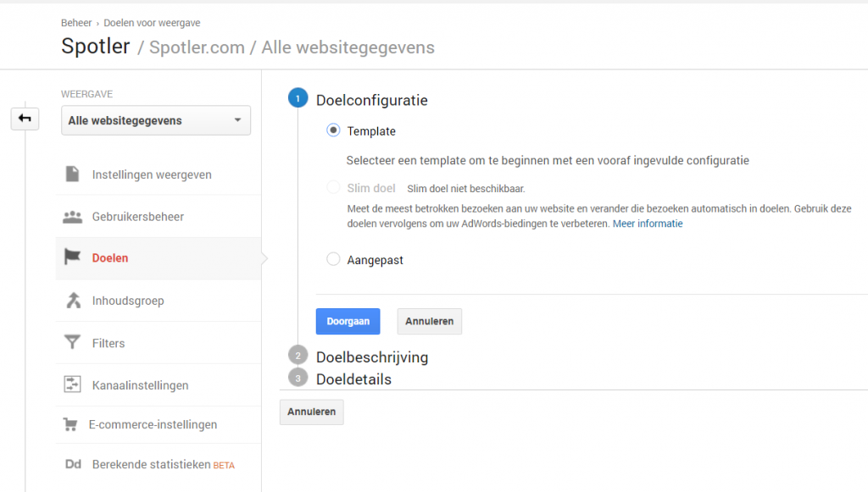Screen dimensions: 868x492
Task: Click the shopping cart icon for E-commerce
Action: 70,424
